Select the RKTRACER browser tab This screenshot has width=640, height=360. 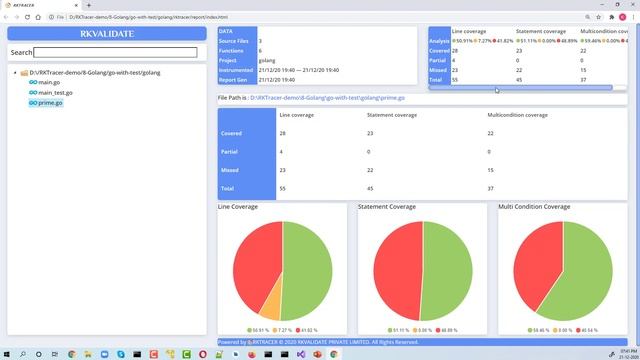point(41,5)
